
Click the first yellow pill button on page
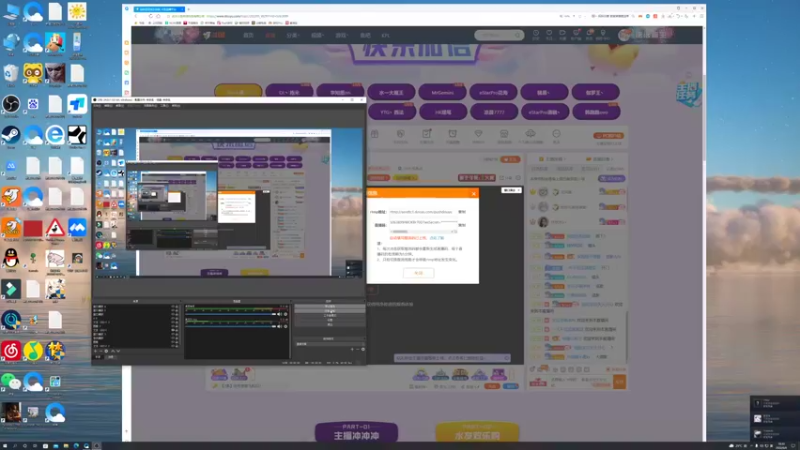(238, 92)
